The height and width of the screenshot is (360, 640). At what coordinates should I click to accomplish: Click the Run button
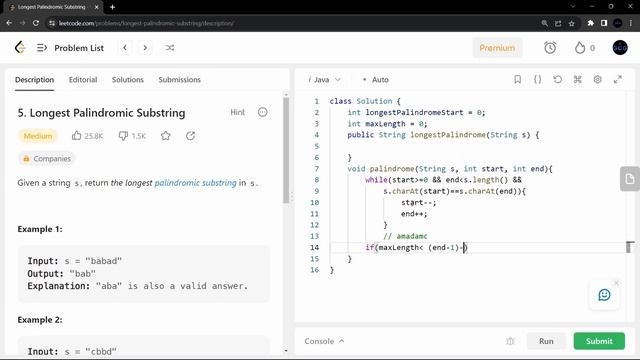tap(546, 341)
